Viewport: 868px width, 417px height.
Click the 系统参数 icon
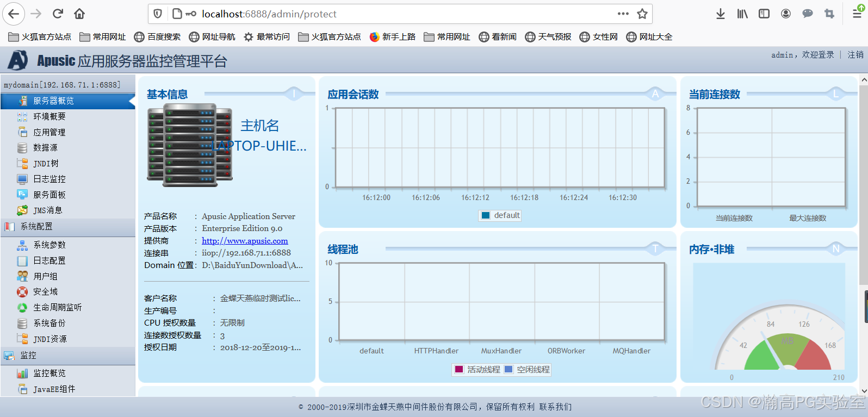22,245
